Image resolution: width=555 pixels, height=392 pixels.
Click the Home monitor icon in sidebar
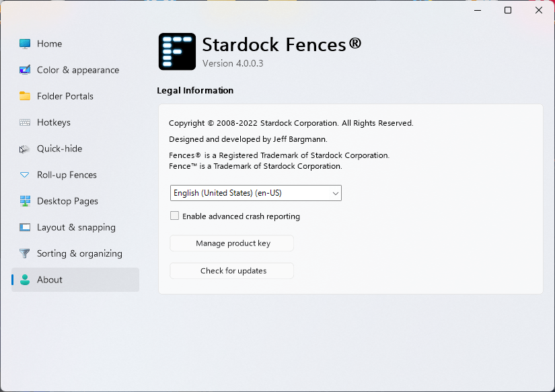[x=25, y=44]
